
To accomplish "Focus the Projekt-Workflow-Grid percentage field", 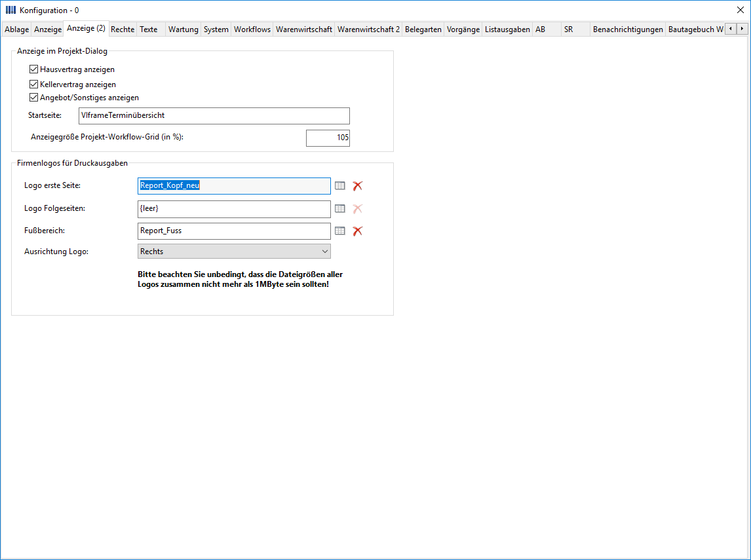I will 328,138.
